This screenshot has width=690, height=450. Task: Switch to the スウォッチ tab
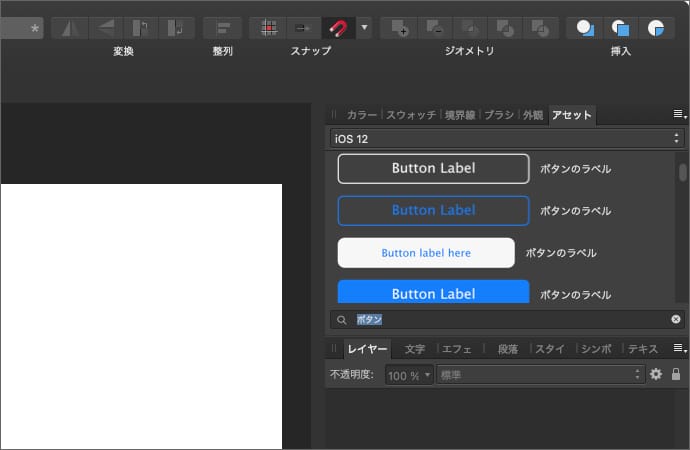coord(410,115)
